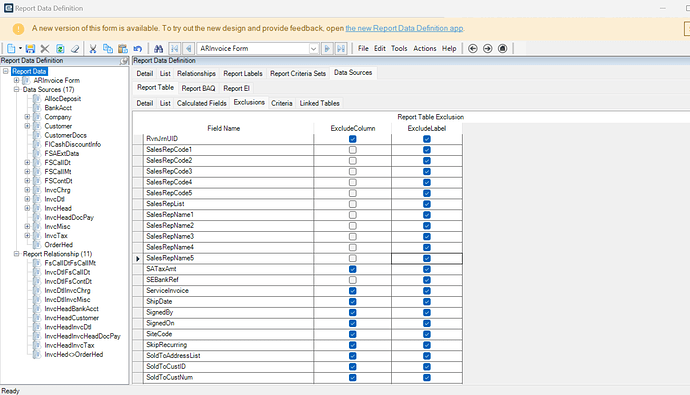Select the InvcHeadDocPay data source node
690x395 pixels.
(x=69, y=217)
